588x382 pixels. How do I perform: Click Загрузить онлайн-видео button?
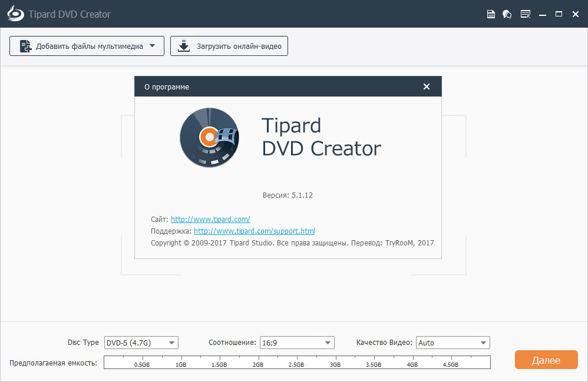229,46
